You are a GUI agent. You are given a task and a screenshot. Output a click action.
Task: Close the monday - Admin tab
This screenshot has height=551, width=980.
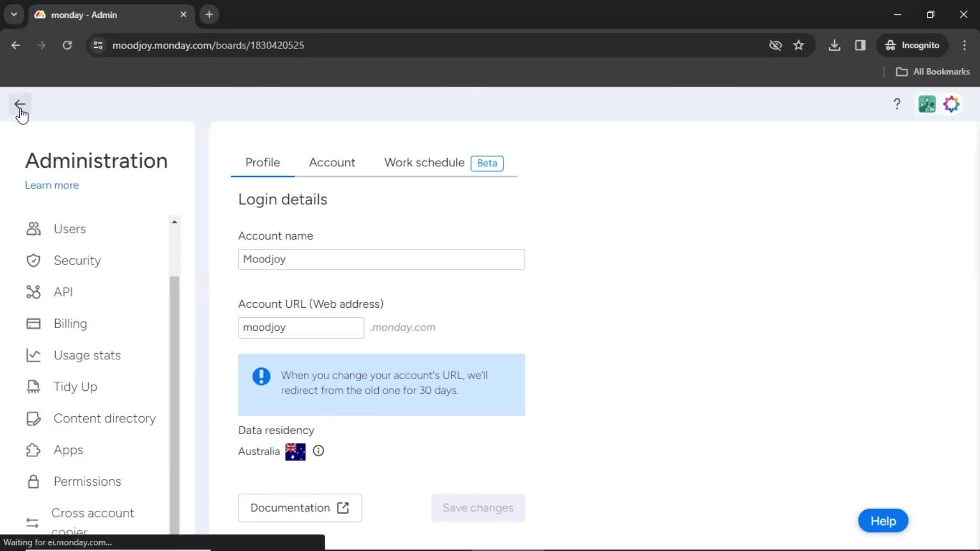183,15
